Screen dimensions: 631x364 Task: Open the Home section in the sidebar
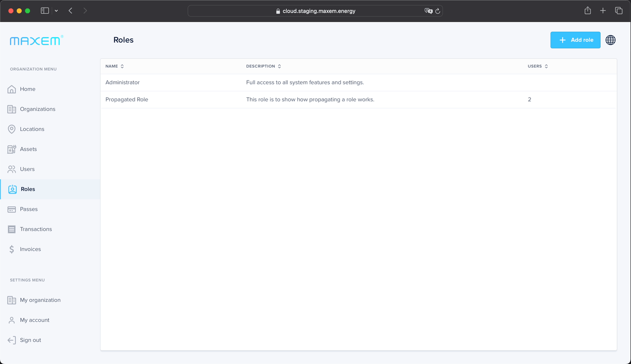click(12, 89)
